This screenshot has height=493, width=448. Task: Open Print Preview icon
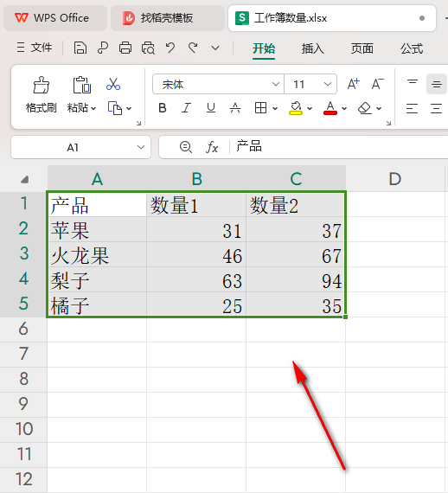(148, 48)
